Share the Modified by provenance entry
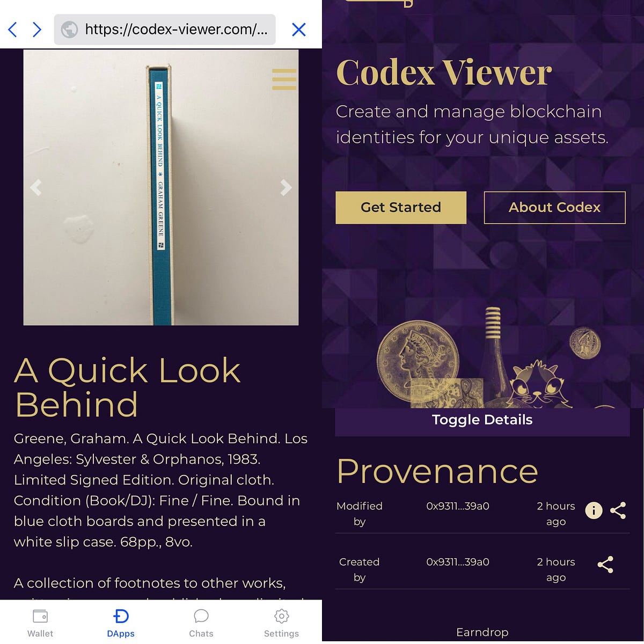Screen dimensions: 644x644 click(x=618, y=510)
